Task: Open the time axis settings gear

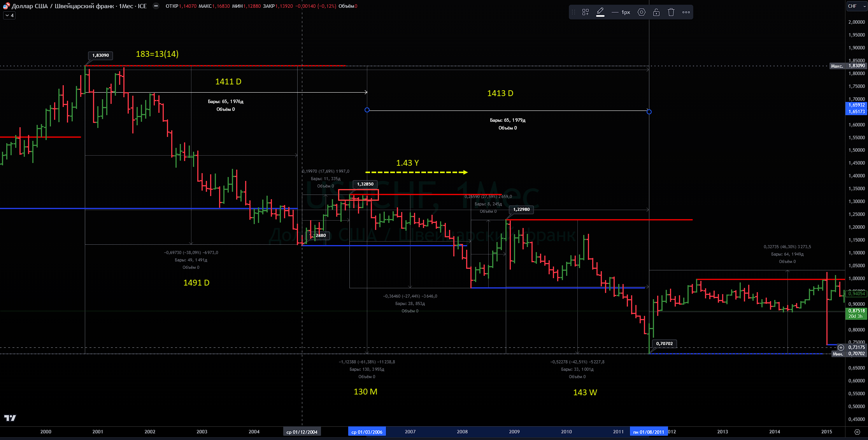Action: tap(857, 432)
